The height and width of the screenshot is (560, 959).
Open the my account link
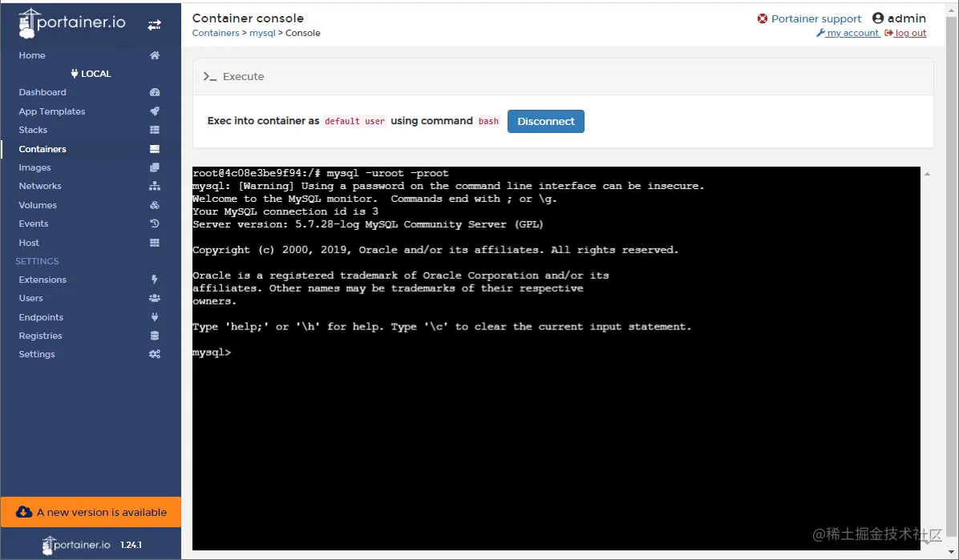[848, 33]
